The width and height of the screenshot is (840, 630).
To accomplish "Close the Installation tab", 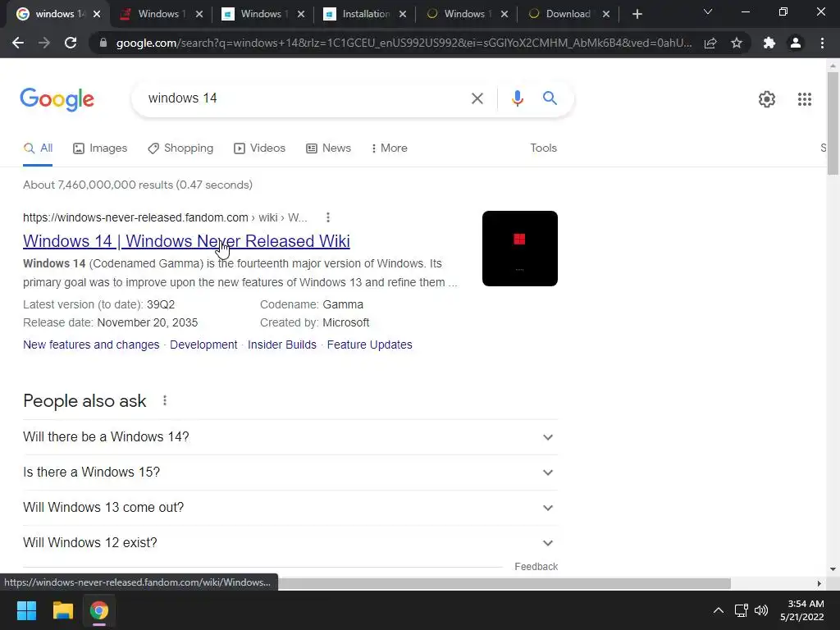I will [x=402, y=14].
